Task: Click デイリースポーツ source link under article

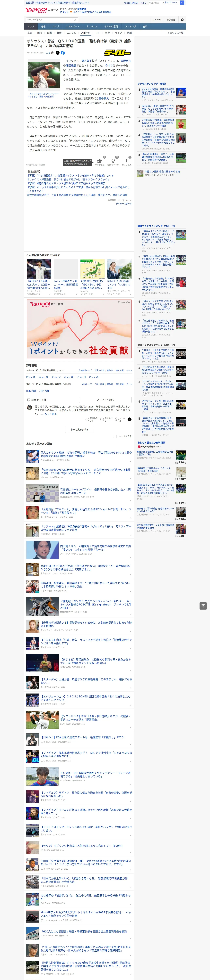Action: point(123,204)
